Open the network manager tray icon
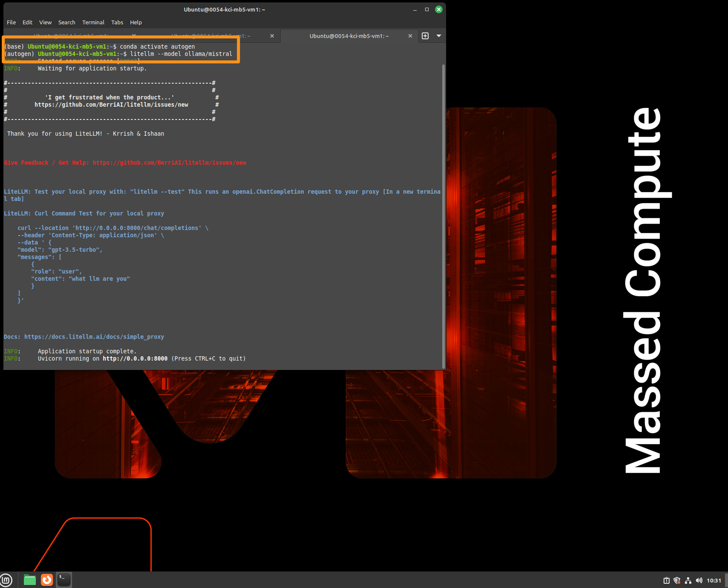The width and height of the screenshot is (728, 588). tap(688, 580)
